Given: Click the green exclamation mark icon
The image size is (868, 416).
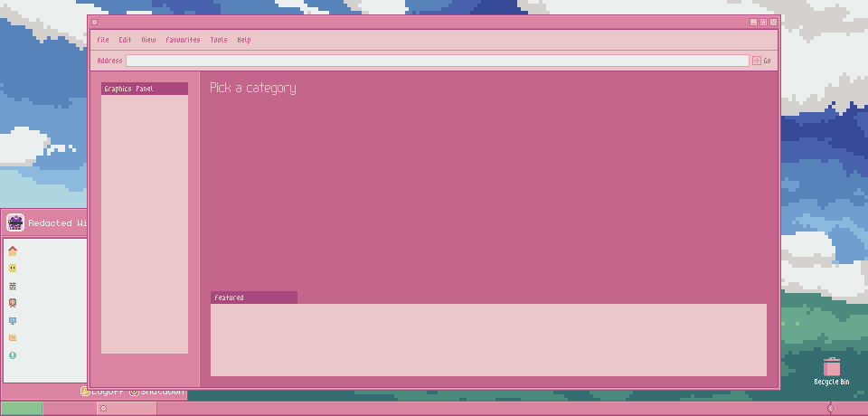Looking at the screenshot, I should 13,355.
